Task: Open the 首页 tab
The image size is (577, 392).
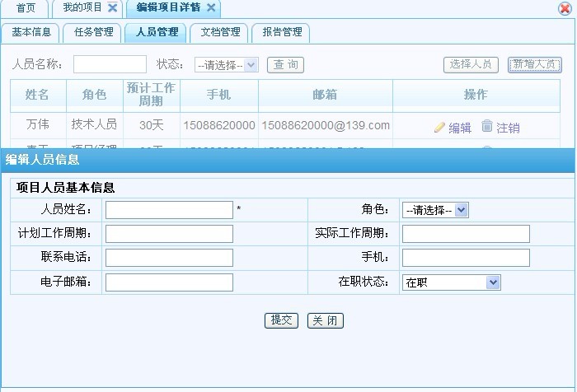Action: coord(26,7)
